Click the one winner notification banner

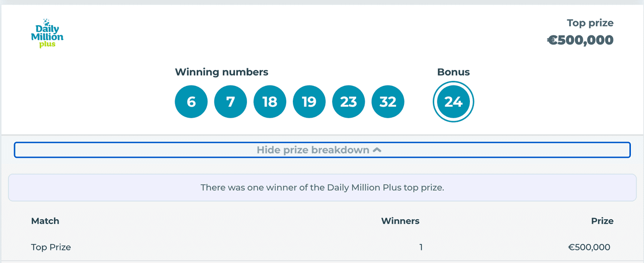click(322, 188)
